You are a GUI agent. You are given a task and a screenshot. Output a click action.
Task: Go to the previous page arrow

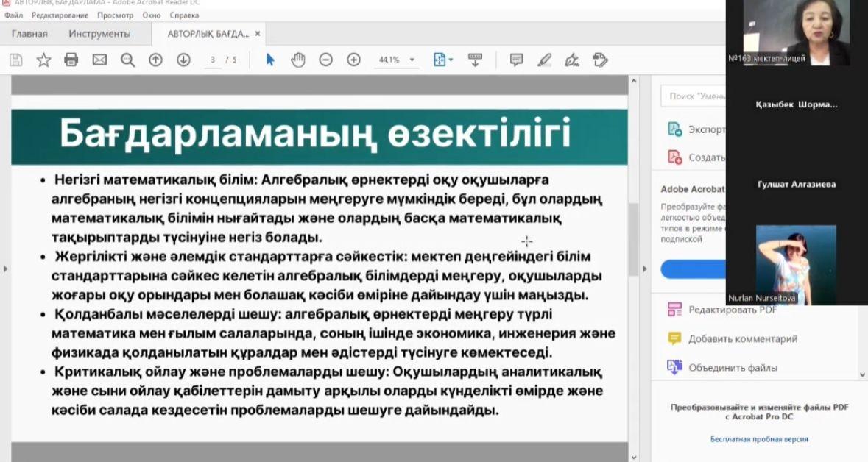click(155, 60)
